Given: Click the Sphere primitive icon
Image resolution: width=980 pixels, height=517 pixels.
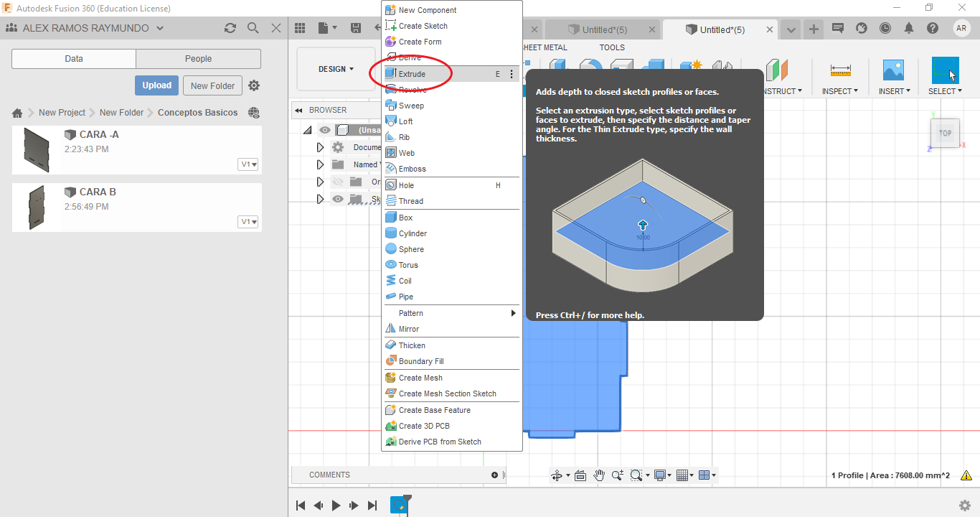Looking at the screenshot, I should (391, 249).
